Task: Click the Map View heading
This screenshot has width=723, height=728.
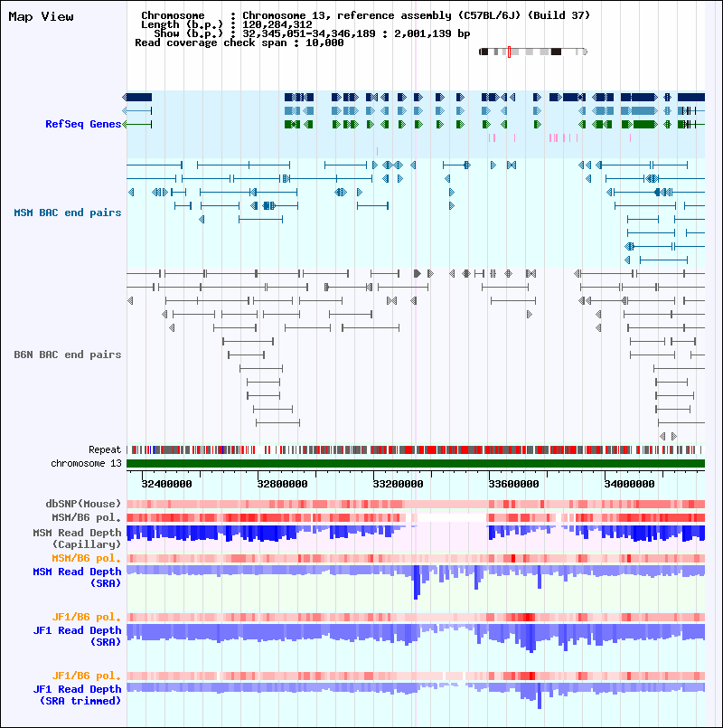Action: pos(41,16)
